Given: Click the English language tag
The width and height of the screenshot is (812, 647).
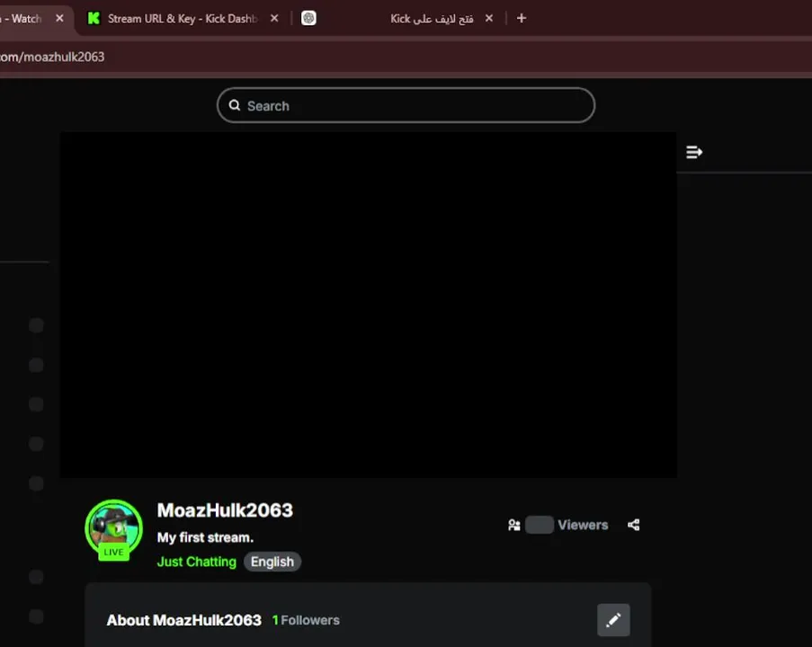Looking at the screenshot, I should [x=272, y=562].
